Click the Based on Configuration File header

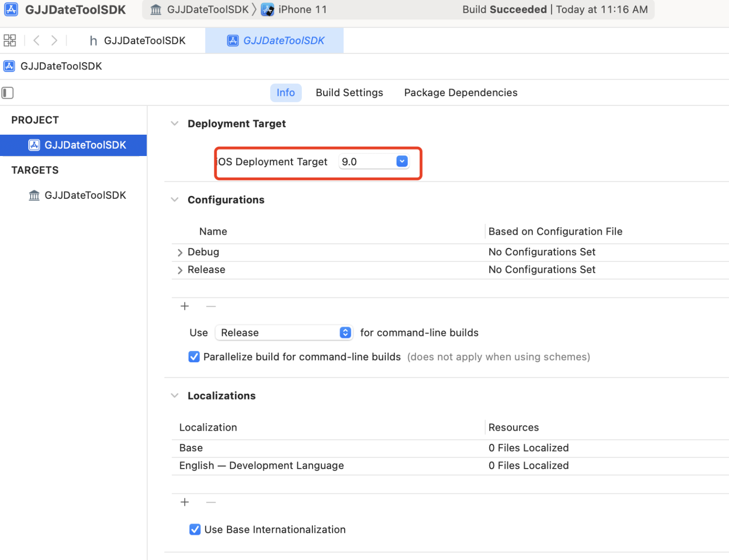pos(555,231)
